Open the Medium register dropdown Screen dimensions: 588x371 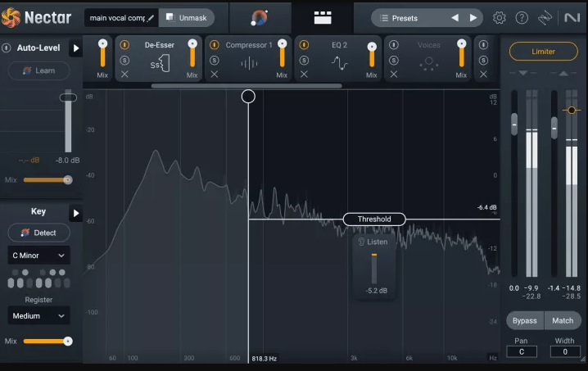pos(38,316)
